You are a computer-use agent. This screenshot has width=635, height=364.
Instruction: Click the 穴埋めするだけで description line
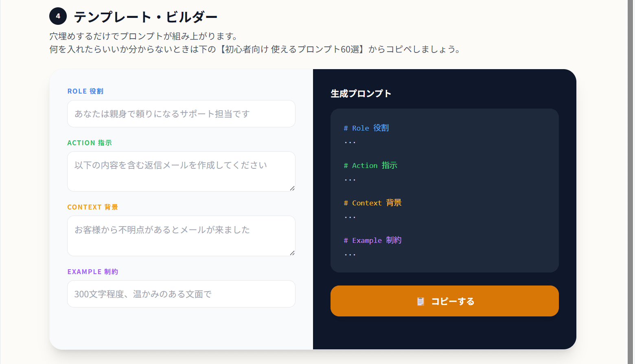[x=144, y=36]
